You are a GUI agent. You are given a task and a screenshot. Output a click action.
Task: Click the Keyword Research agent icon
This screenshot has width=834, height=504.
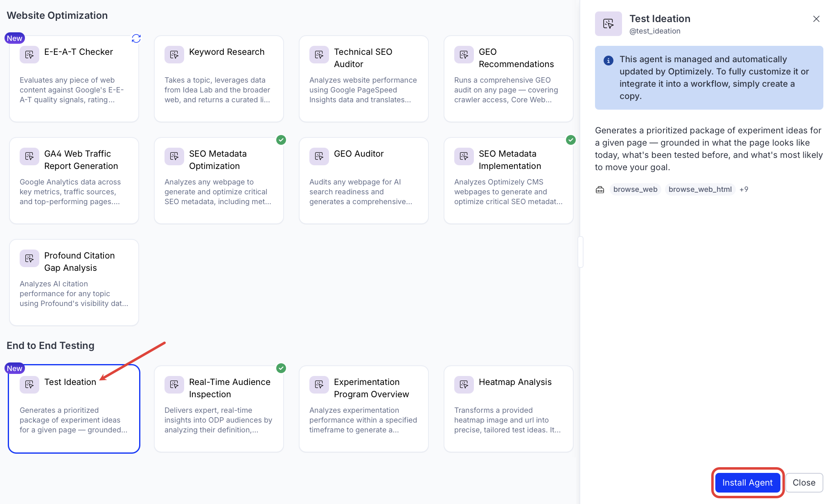tap(174, 54)
